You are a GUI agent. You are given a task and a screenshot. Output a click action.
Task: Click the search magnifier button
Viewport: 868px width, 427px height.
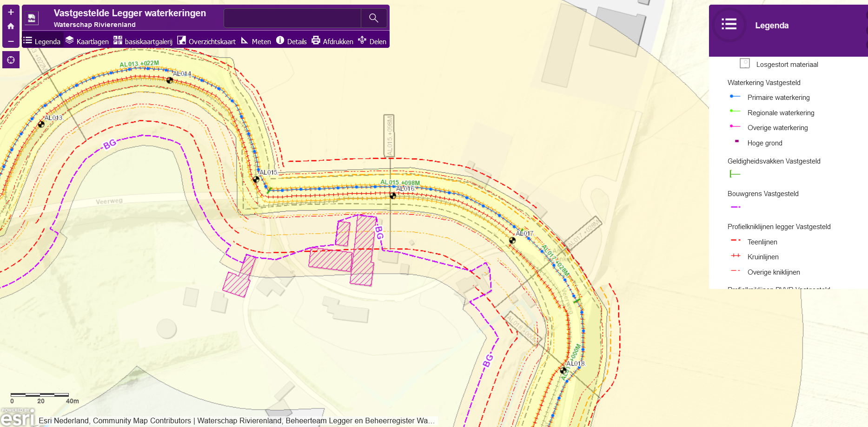pyautogui.click(x=374, y=18)
